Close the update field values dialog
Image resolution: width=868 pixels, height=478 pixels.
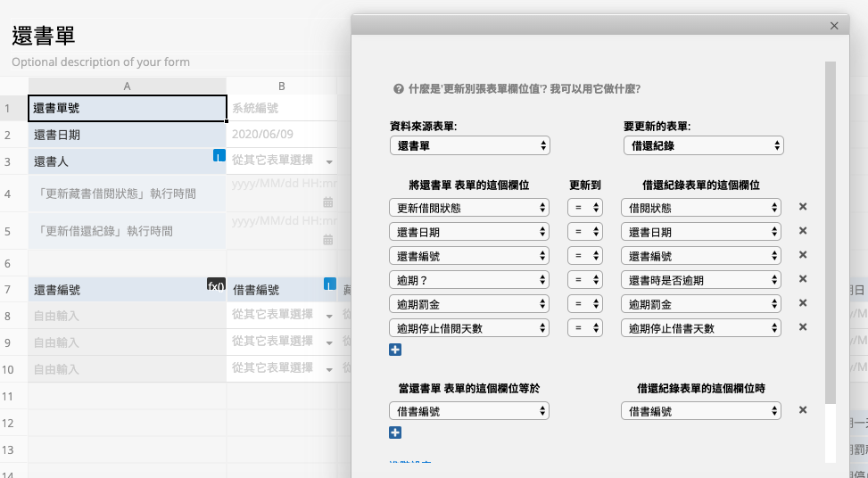(x=834, y=26)
